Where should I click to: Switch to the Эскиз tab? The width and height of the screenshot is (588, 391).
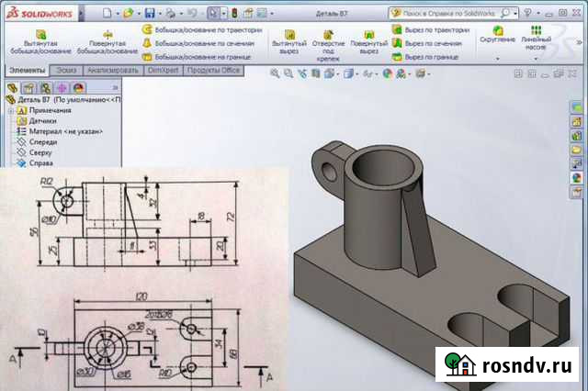pyautogui.click(x=66, y=71)
